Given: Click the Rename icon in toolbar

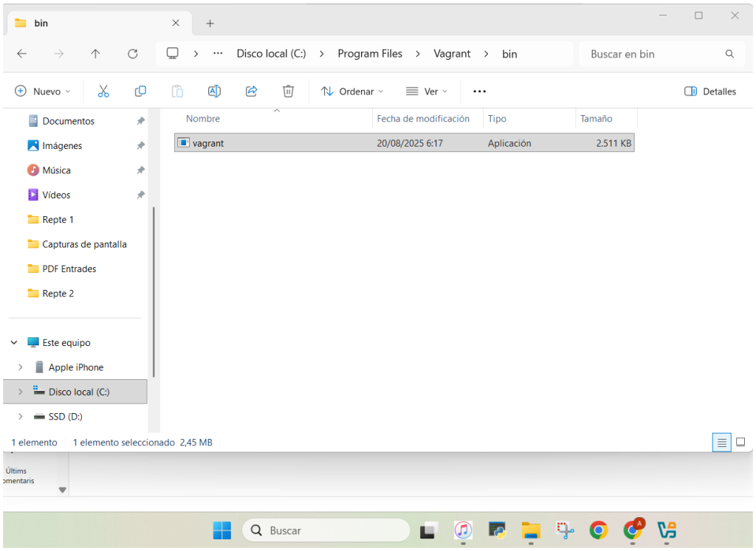Looking at the screenshot, I should click(x=214, y=91).
